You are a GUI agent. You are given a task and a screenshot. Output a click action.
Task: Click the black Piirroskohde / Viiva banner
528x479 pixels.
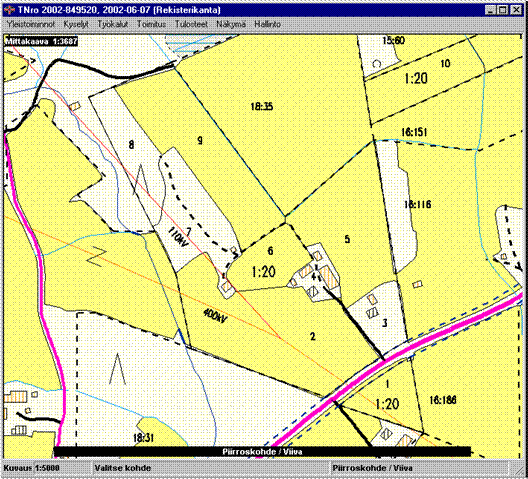tap(262, 452)
